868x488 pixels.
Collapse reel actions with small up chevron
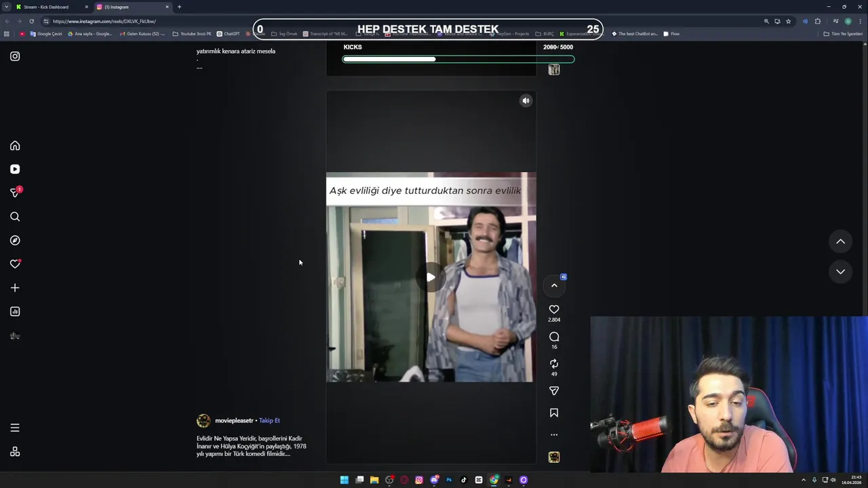pos(554,285)
